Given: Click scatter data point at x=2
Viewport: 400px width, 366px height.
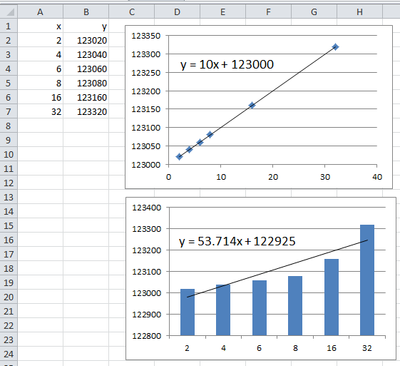Looking at the screenshot, I should [179, 157].
